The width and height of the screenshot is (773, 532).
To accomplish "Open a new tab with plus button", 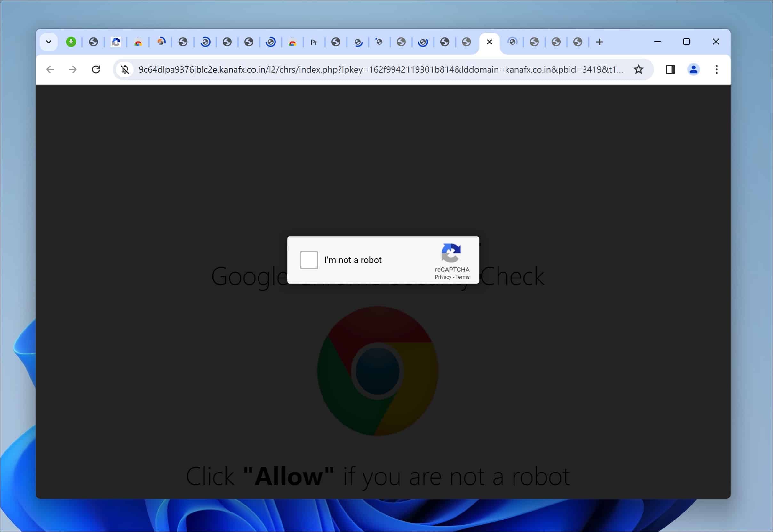I will pos(600,42).
